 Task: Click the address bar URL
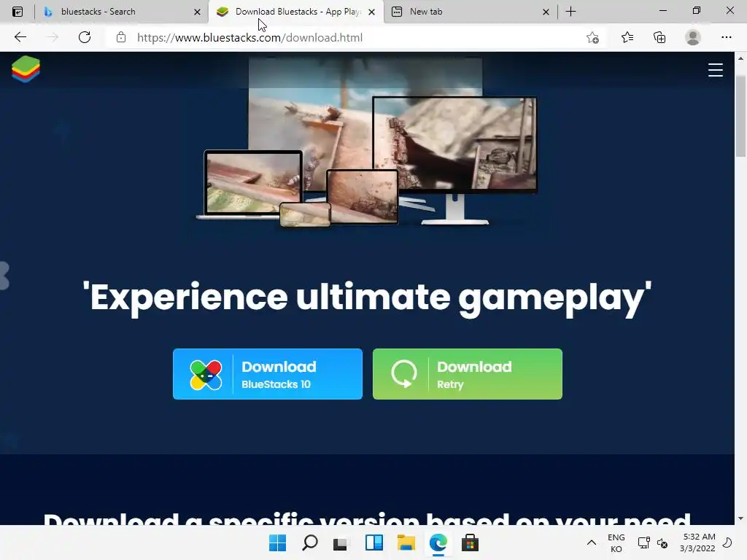(249, 38)
